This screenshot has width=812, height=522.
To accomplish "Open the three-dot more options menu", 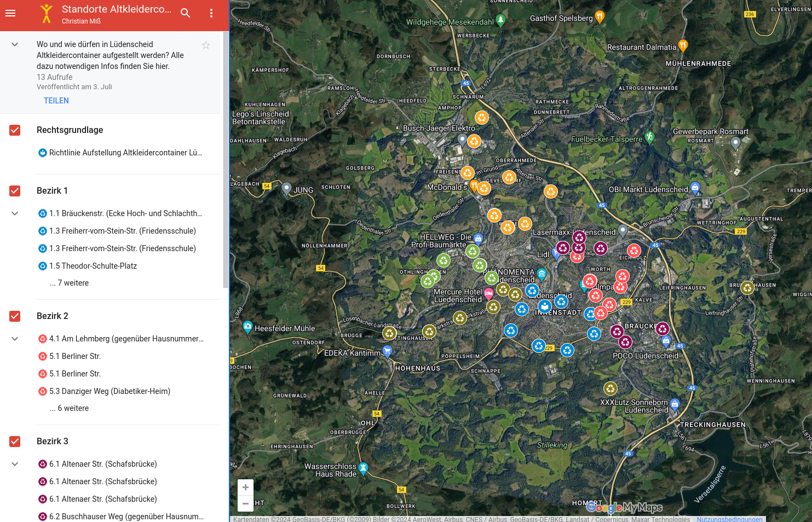I will [x=211, y=13].
